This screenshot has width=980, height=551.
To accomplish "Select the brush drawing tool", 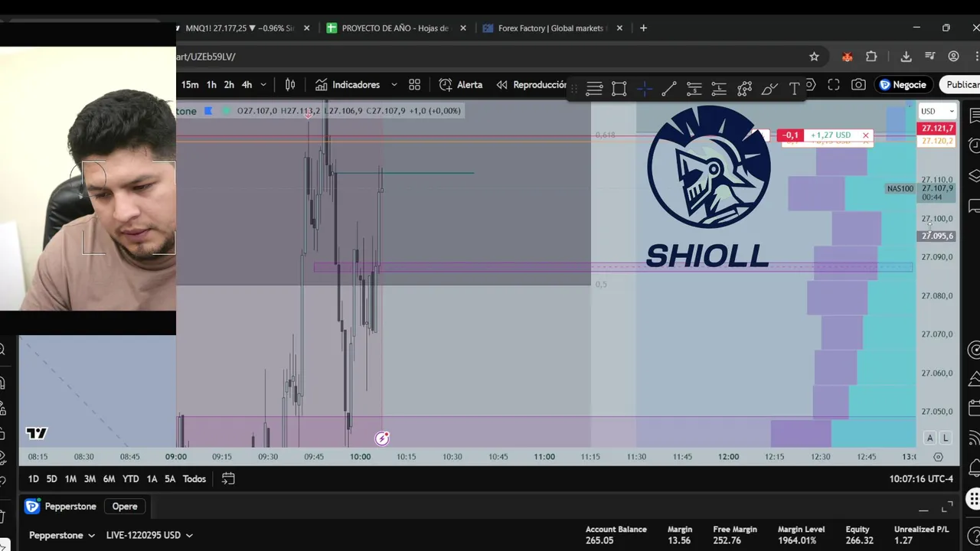I will (x=769, y=89).
